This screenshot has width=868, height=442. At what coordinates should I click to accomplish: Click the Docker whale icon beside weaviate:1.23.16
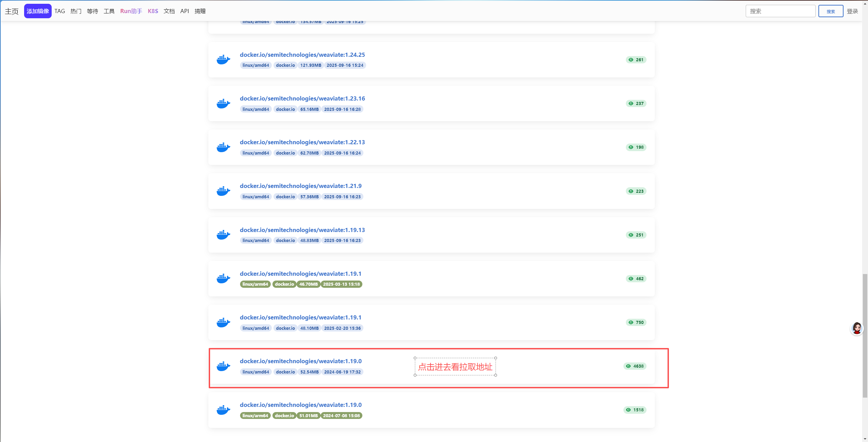point(223,103)
